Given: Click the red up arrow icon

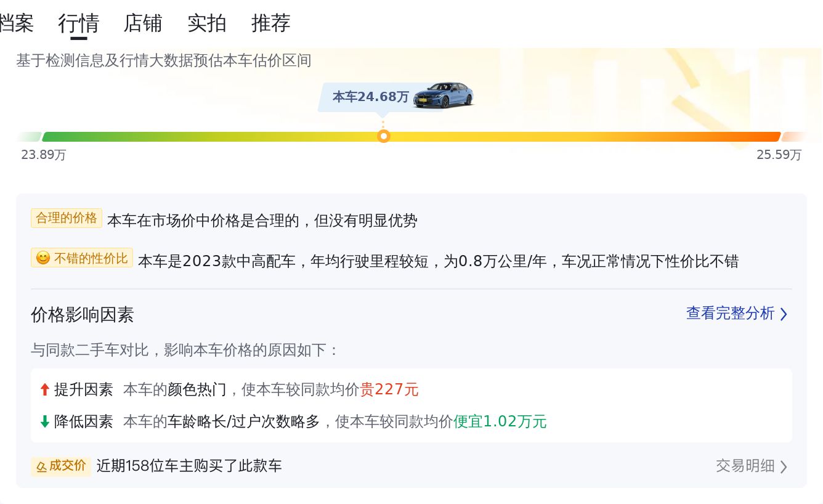Looking at the screenshot, I should coord(44,389).
